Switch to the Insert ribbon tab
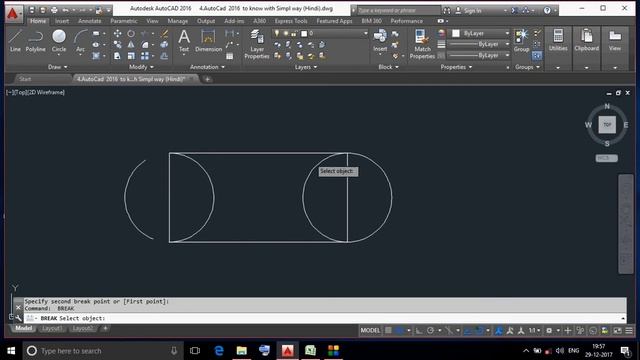Image resolution: width=640 pixels, height=360 pixels. [x=62, y=21]
